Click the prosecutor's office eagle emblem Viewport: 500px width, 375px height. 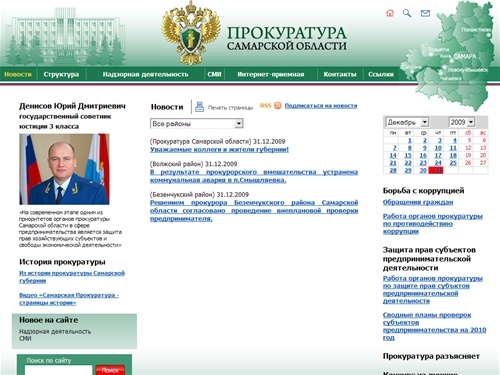tap(191, 33)
